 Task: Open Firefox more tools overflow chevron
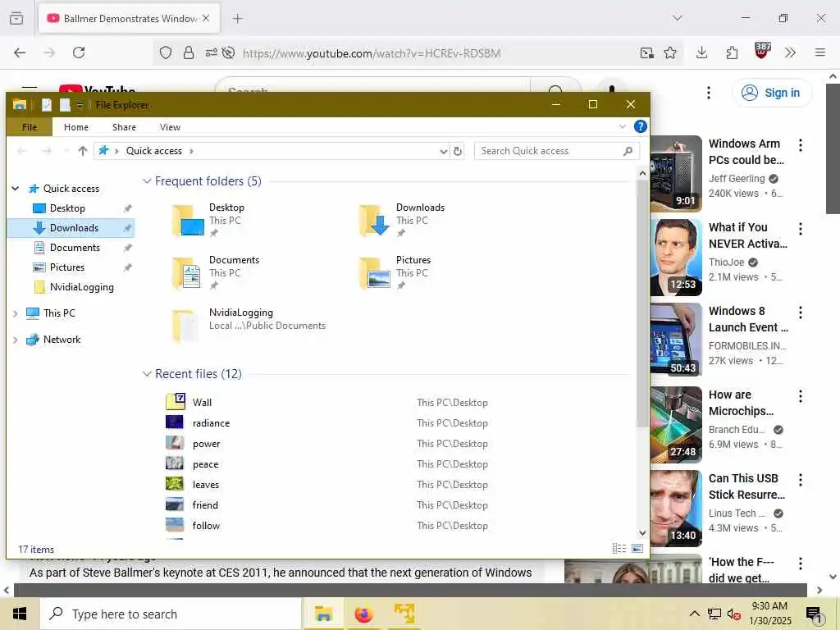pyautogui.click(x=790, y=52)
